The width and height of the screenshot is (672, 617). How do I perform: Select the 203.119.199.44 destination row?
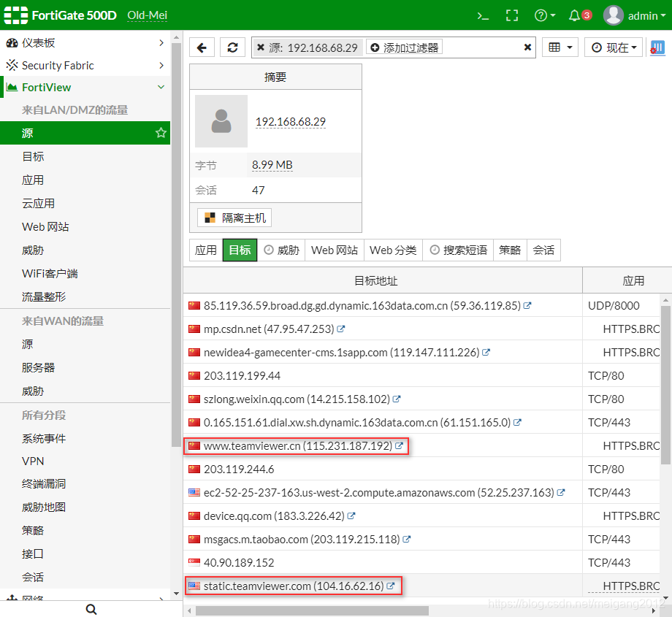click(x=421, y=376)
